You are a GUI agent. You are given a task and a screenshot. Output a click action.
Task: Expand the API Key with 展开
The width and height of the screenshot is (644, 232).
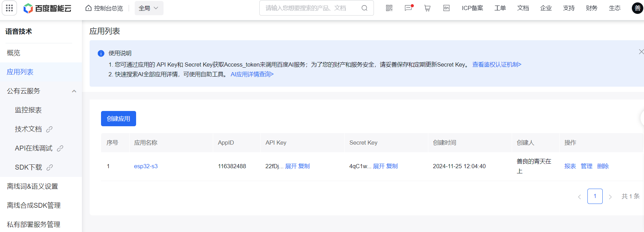click(x=291, y=166)
